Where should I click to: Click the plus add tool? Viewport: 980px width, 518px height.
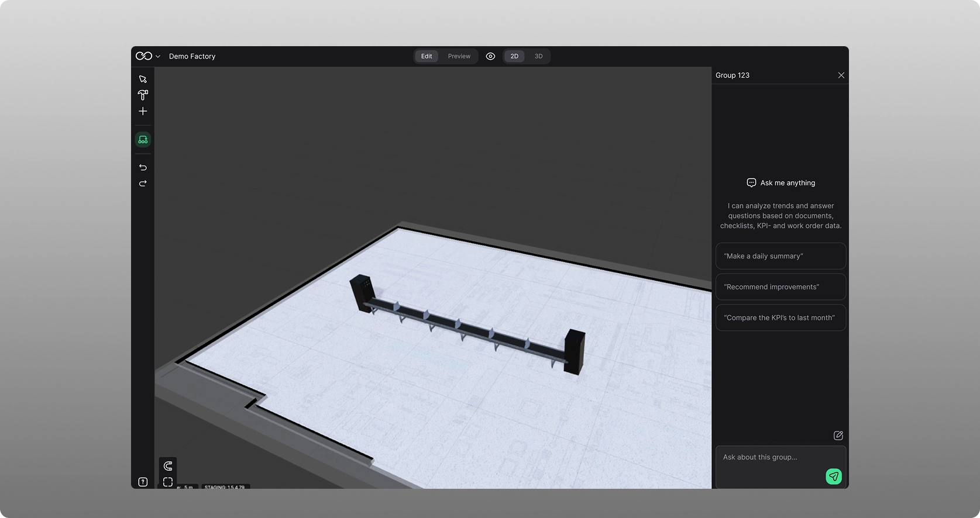pos(143,111)
